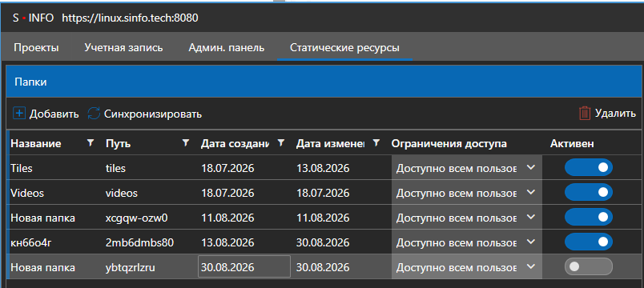Enable the Активен switch for the ybtqzrlzru folder
Screen dimensions: 644x288
[x=589, y=266]
